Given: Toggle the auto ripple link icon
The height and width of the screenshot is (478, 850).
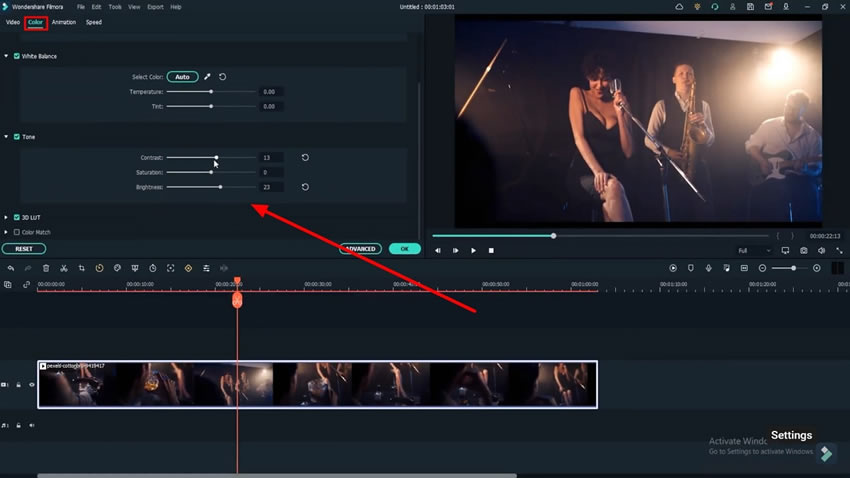Looking at the screenshot, I should pyautogui.click(x=26, y=285).
